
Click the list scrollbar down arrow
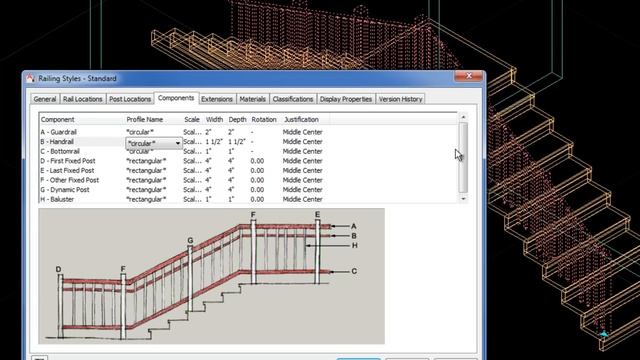(x=463, y=199)
